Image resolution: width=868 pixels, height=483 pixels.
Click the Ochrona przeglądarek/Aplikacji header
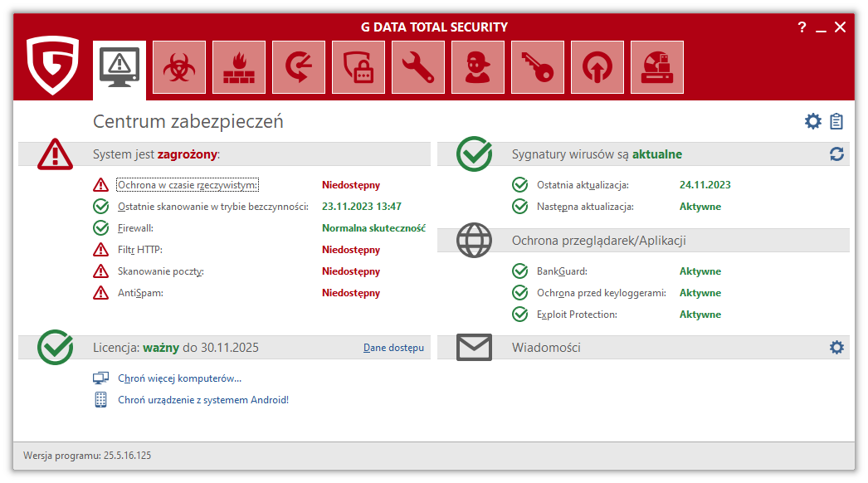pyautogui.click(x=598, y=241)
